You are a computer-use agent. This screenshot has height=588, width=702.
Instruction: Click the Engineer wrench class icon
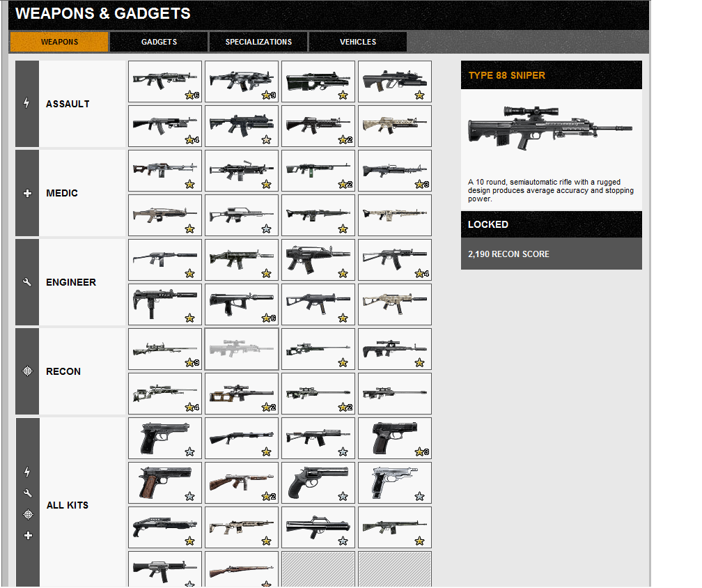[x=27, y=282]
